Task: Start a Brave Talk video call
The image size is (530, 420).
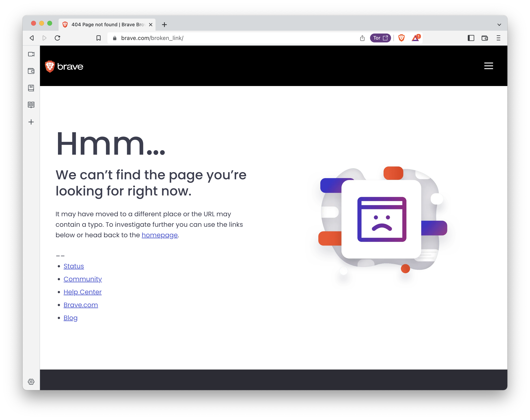Action: [31, 54]
